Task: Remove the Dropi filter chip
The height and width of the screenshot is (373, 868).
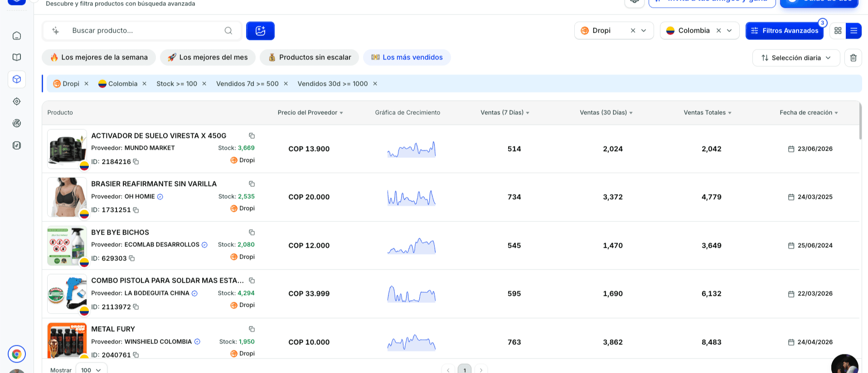Action: tap(87, 83)
